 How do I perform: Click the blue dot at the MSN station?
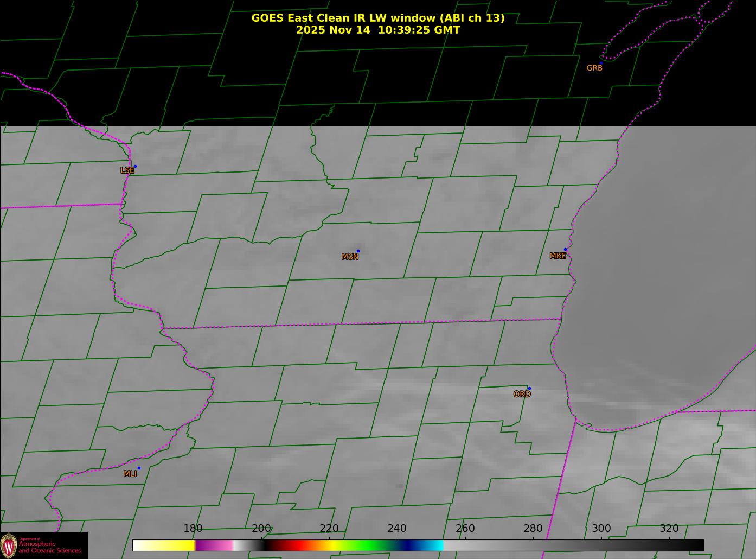pos(358,251)
